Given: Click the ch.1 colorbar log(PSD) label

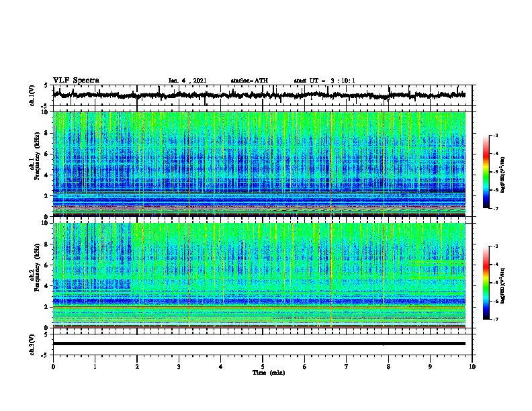Looking at the screenshot, I should (503, 175).
